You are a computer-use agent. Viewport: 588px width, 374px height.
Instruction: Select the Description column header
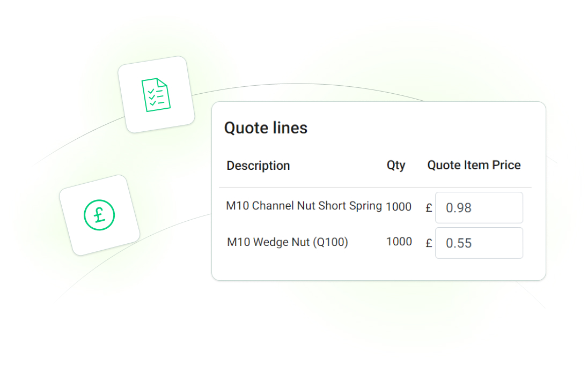tap(258, 166)
